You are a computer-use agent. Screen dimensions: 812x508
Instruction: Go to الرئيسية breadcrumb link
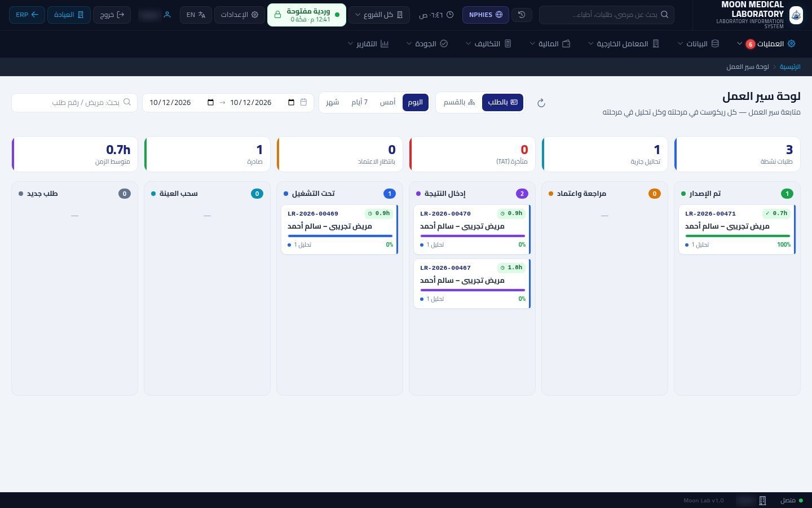pyautogui.click(x=790, y=67)
